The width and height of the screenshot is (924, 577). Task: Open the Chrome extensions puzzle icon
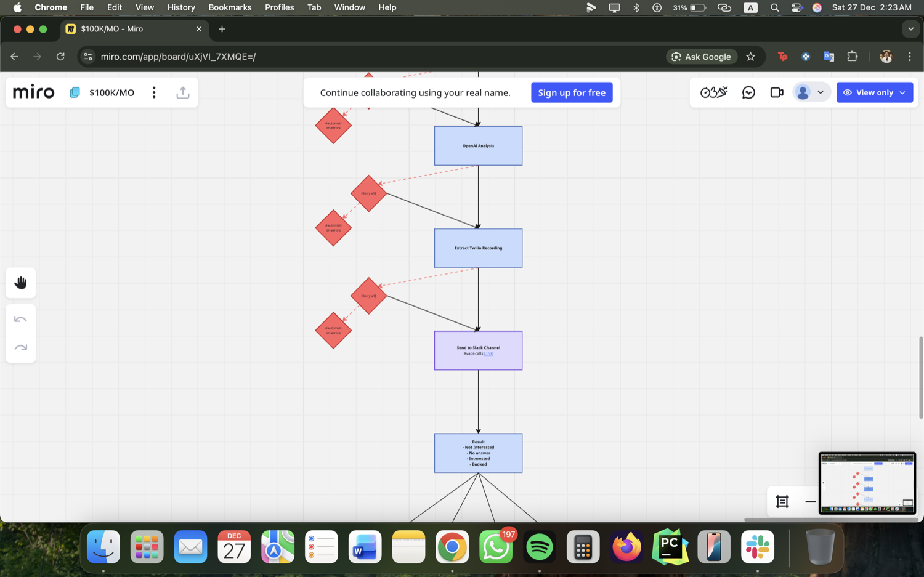[853, 57]
